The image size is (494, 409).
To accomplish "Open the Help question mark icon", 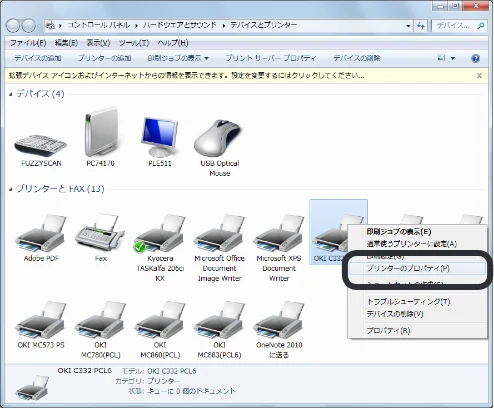I will click(x=475, y=58).
